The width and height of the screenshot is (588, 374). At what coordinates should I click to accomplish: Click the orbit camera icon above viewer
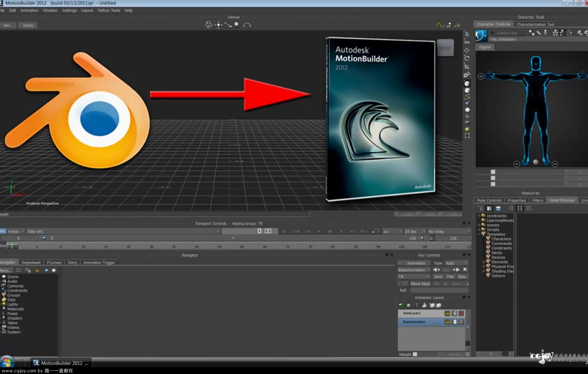pos(209,24)
